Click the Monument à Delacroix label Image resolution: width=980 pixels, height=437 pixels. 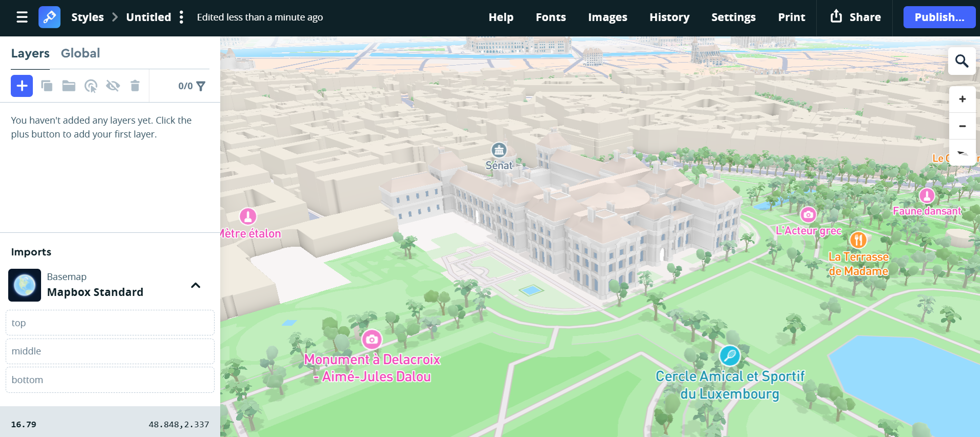(x=372, y=368)
